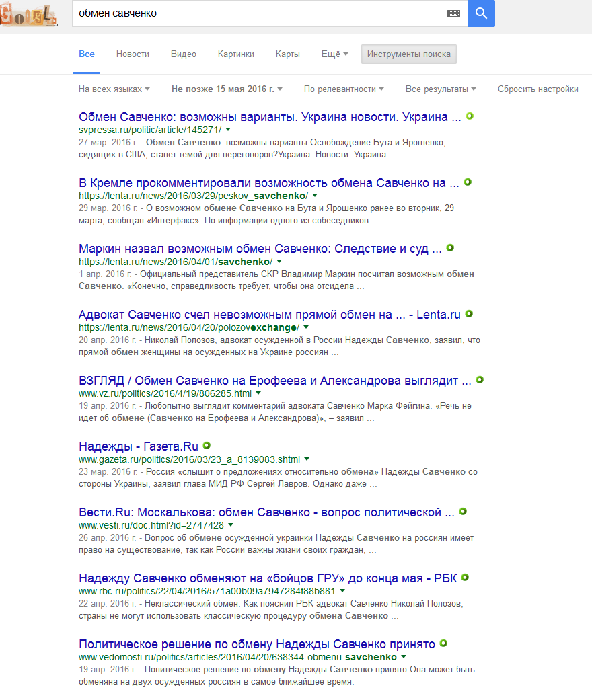This screenshot has width=592, height=700.
Task: Toggle the Инструменты поиска button
Action: click(409, 54)
